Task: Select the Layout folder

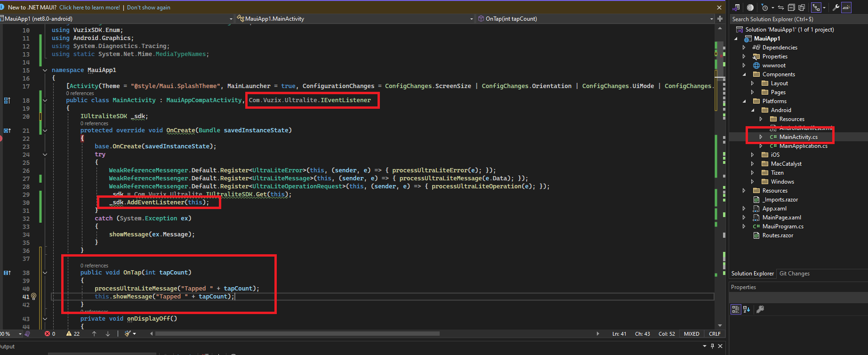Action: coord(779,83)
